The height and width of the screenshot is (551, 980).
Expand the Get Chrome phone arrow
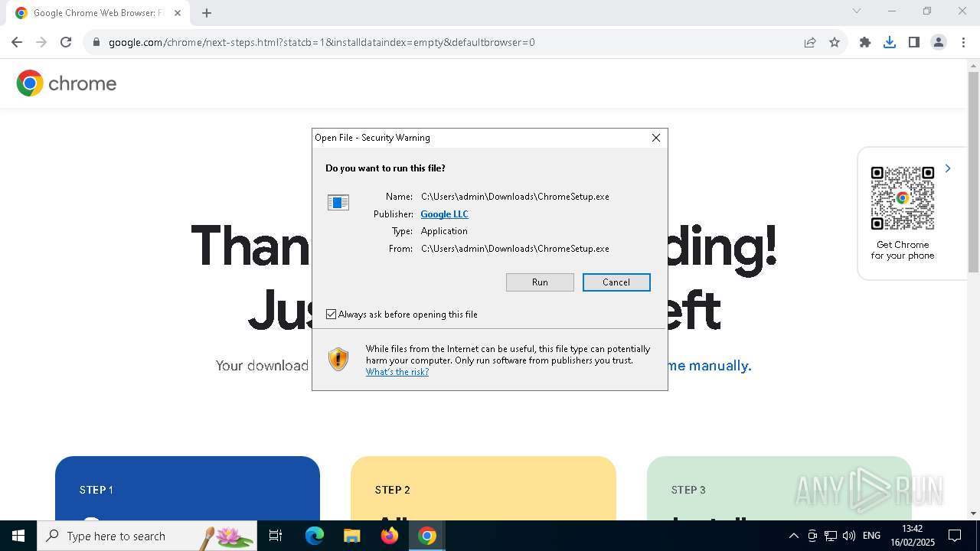(948, 168)
